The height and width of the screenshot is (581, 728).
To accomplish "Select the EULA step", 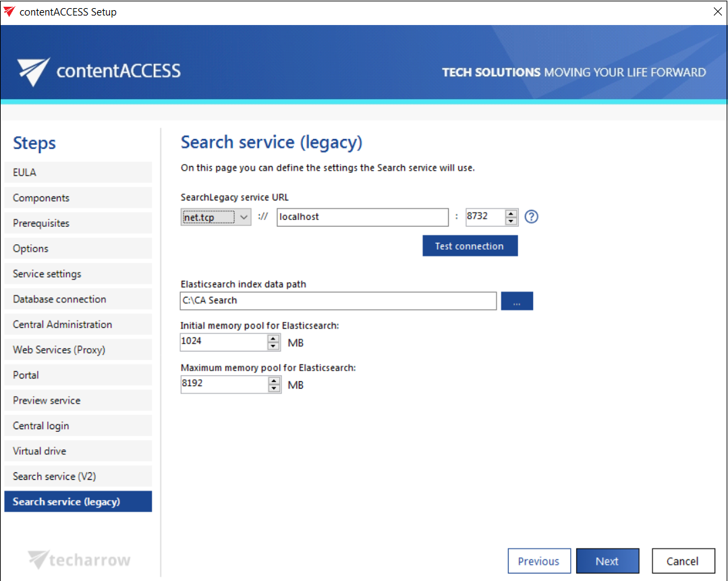I will (x=78, y=173).
